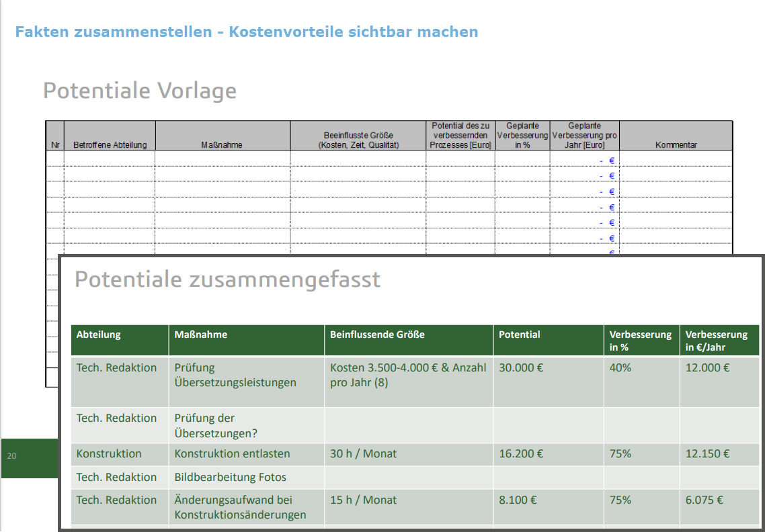The width and height of the screenshot is (765, 532).
Task: Select 'Tech. Redaktion' in the Prüfung Übersetzungsleistungen row
Action: [120, 382]
